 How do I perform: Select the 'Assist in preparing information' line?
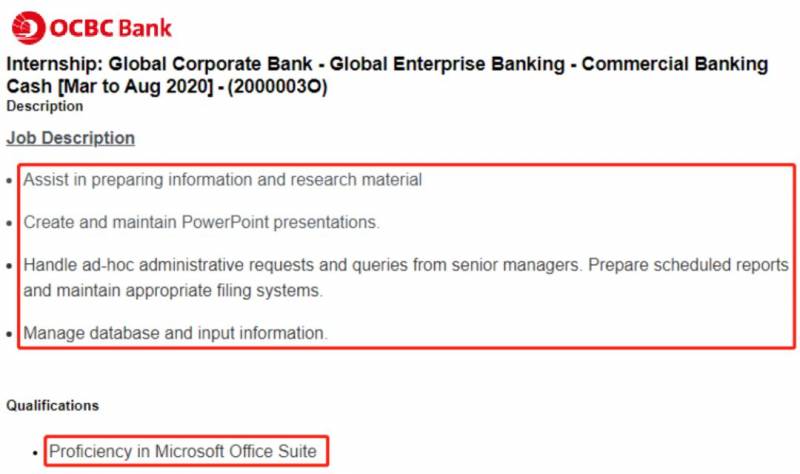pyautogui.click(x=222, y=180)
